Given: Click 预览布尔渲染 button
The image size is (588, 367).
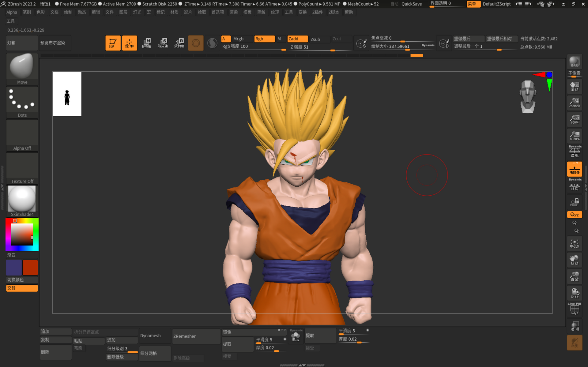Looking at the screenshot, I should point(55,43).
